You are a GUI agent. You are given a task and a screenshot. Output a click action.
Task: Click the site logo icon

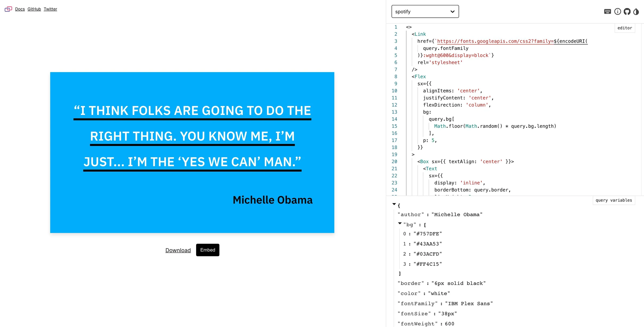[8, 9]
